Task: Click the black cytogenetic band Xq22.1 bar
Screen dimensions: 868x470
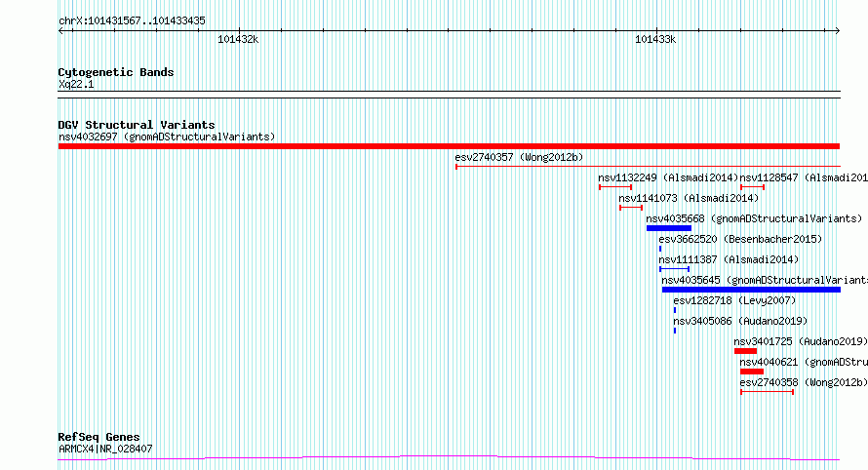Action: pyautogui.click(x=449, y=95)
